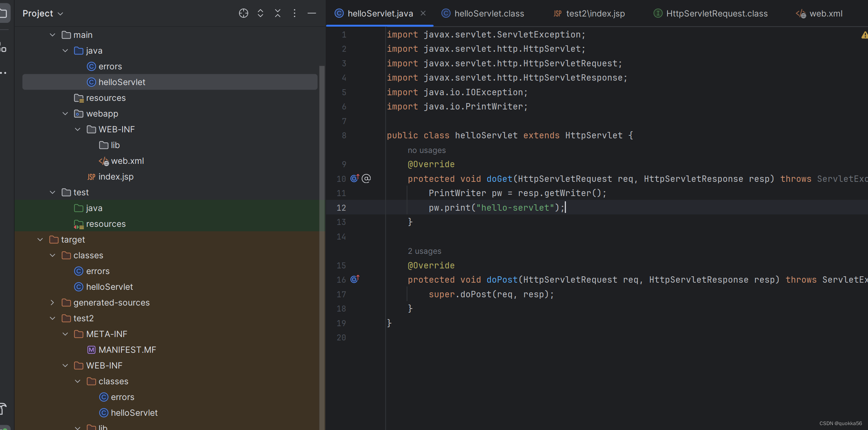Viewport: 868px width, 430px height.
Task: Collapse the main folder
Action: (52, 35)
